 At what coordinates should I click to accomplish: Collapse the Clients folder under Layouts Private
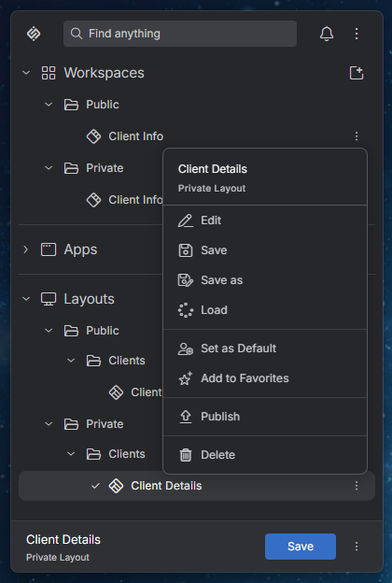pyautogui.click(x=71, y=454)
